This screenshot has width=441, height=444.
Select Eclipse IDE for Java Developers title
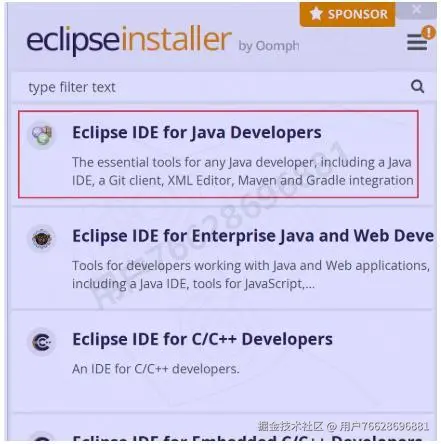197,132
